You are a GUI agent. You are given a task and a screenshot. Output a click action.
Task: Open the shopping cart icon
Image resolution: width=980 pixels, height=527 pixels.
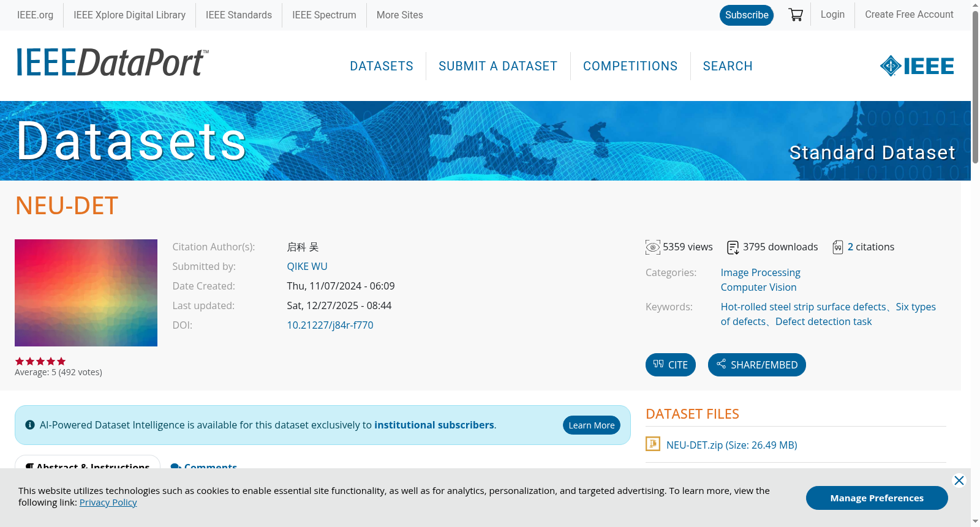coord(796,15)
